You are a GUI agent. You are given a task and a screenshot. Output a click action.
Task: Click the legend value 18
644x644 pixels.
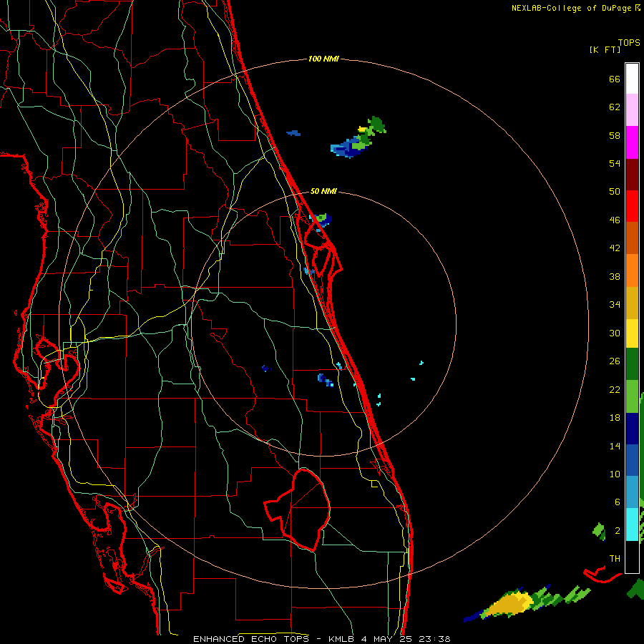[615, 418]
